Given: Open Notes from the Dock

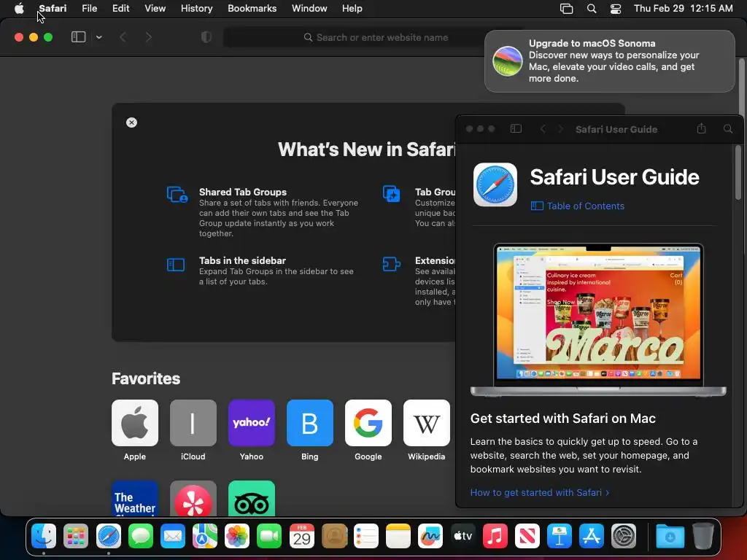Looking at the screenshot, I should (x=398, y=536).
